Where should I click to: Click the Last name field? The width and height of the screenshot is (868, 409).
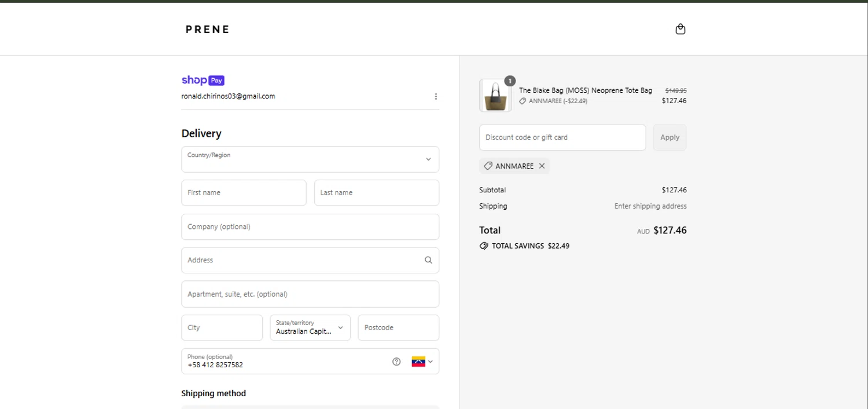click(x=377, y=193)
